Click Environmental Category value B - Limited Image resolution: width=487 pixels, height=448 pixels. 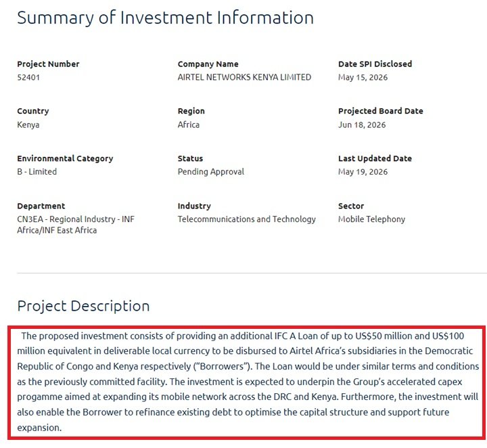[x=37, y=171]
